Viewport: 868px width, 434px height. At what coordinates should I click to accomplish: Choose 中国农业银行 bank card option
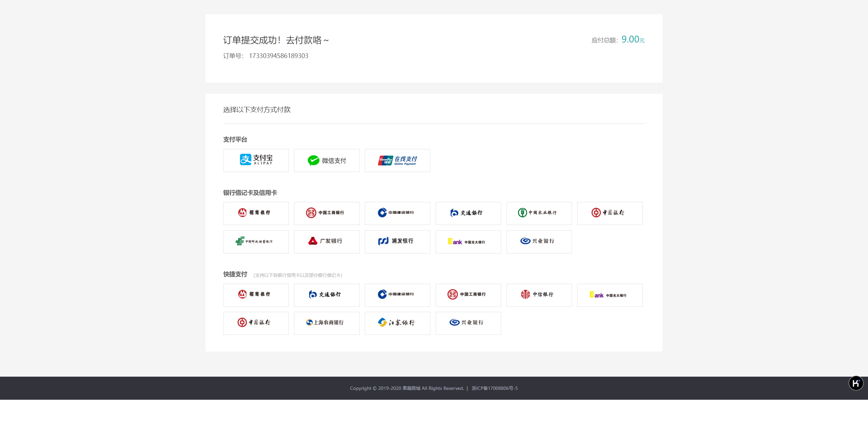coord(539,213)
